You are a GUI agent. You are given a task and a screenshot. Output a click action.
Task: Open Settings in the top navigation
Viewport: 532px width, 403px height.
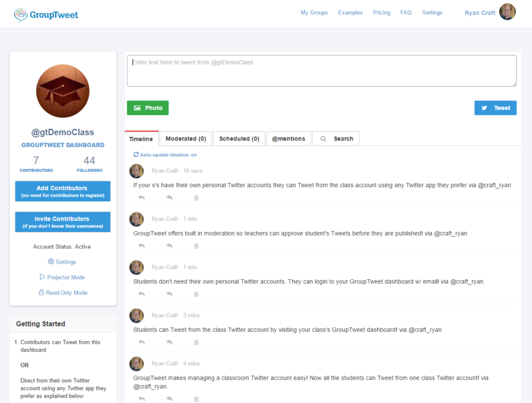pos(432,12)
